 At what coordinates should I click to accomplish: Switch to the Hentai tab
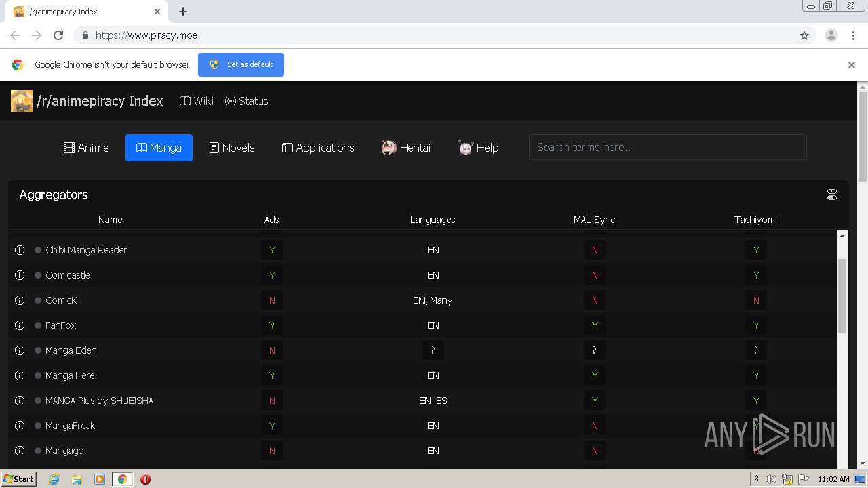tap(406, 148)
